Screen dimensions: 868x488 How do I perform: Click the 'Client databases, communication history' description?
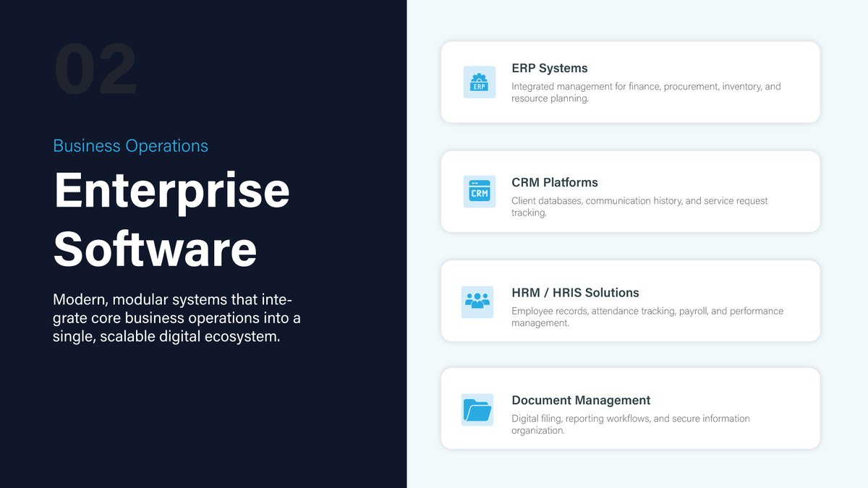click(639, 207)
